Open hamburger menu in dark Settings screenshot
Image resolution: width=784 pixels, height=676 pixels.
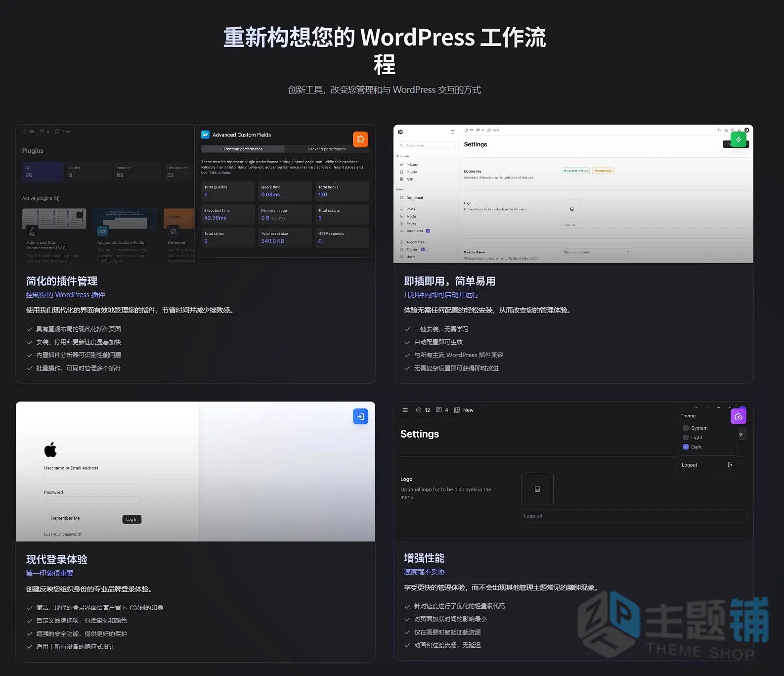(405, 410)
